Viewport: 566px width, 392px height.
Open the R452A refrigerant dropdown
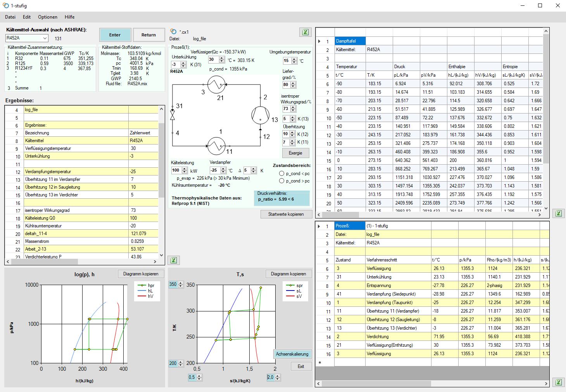(45, 38)
